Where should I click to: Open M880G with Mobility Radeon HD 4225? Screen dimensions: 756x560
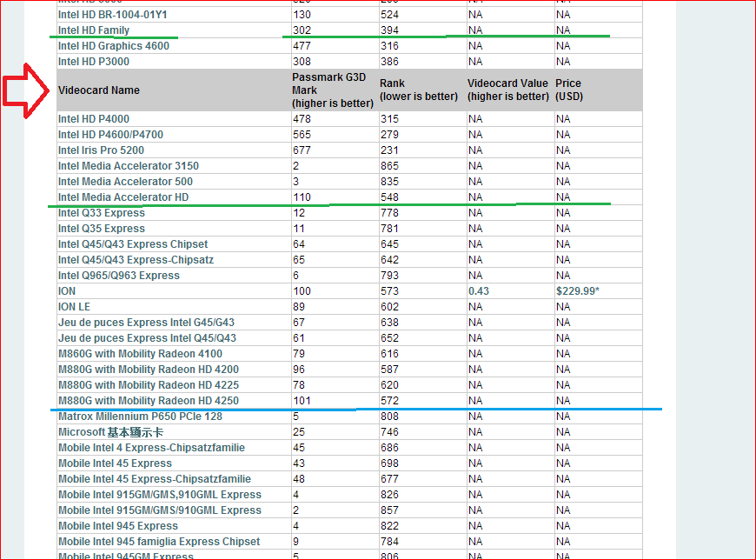click(x=148, y=385)
